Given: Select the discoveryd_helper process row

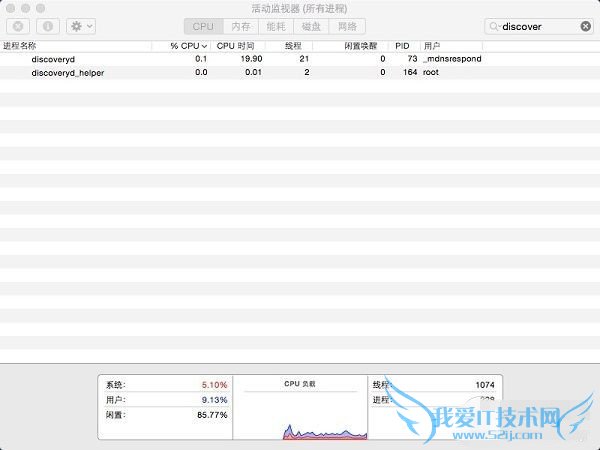Looking at the screenshot, I should coord(300,72).
